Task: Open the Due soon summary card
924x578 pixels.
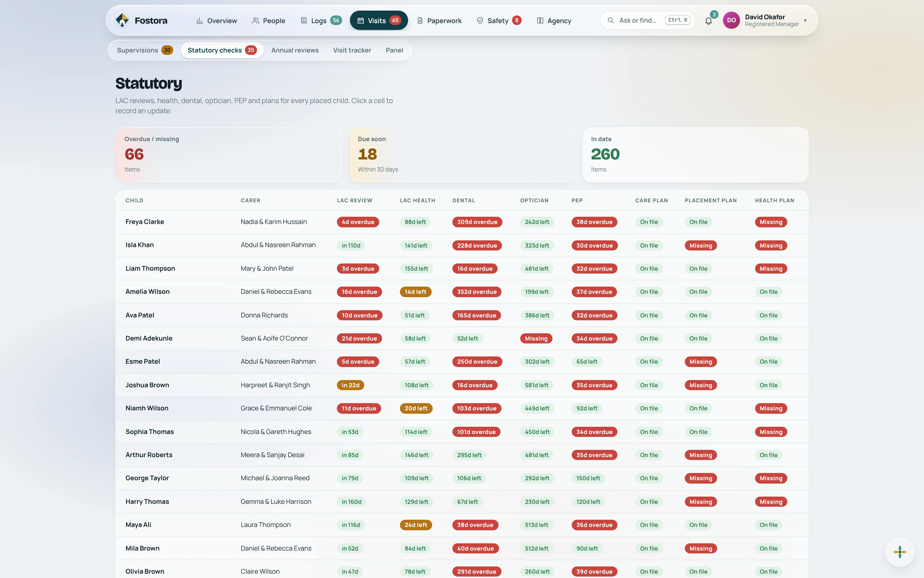Action: [x=462, y=155]
